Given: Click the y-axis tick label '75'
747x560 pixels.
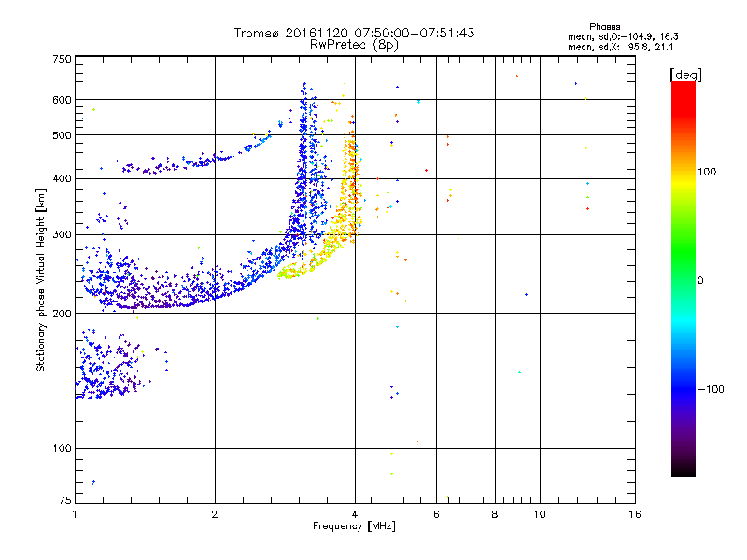Looking at the screenshot, I should [65, 500].
